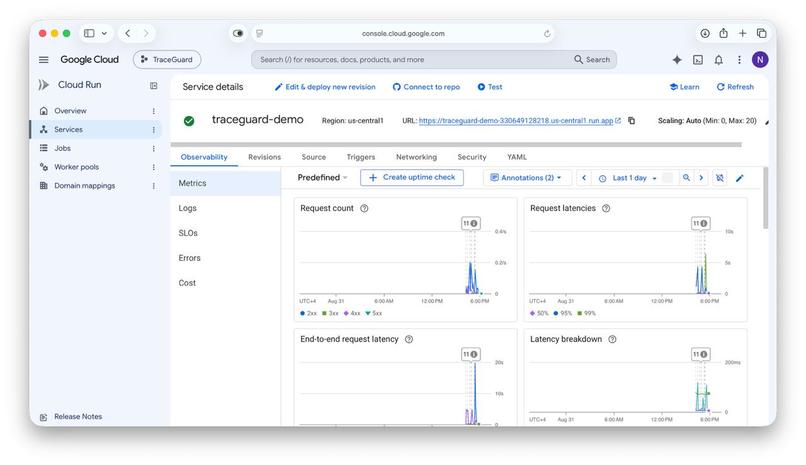Switch to the YAML tab
The height and width of the screenshot is (465, 806).
(517, 157)
